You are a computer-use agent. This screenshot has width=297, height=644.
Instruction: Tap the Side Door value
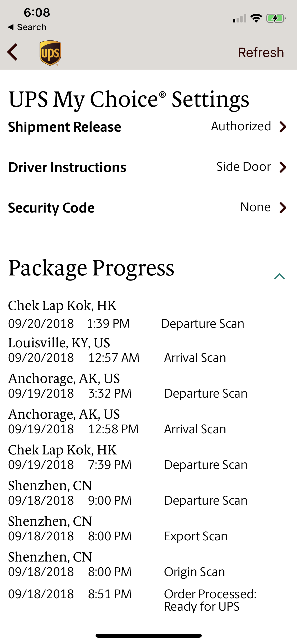[x=243, y=167]
